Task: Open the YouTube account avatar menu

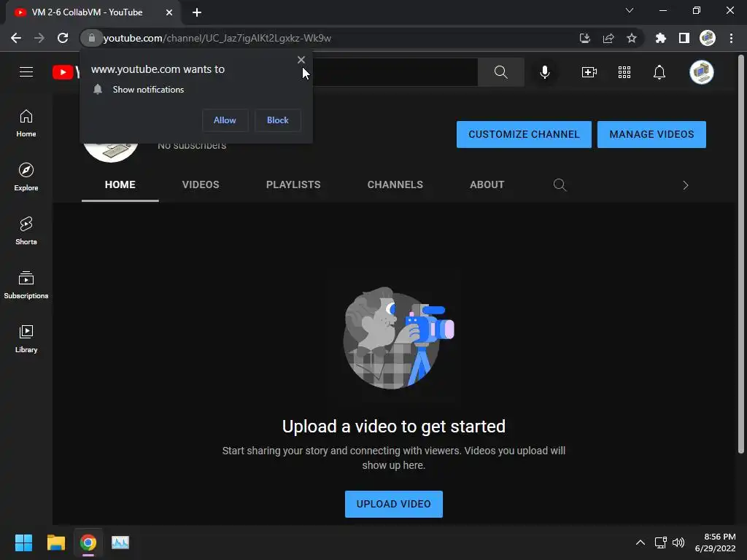Action: pyautogui.click(x=702, y=72)
